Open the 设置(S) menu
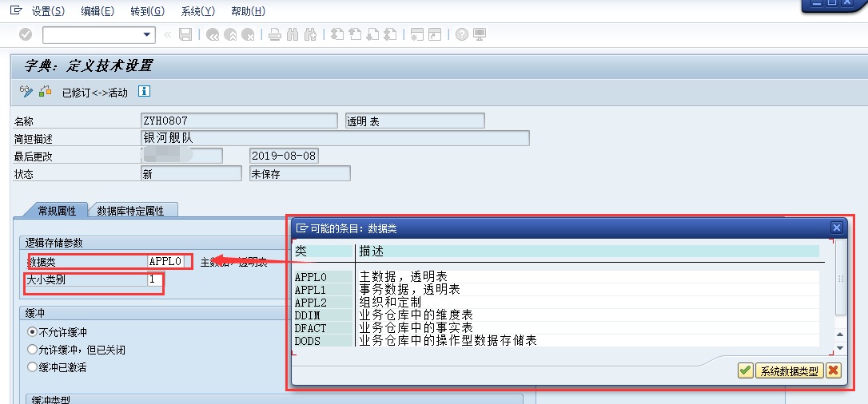 pyautogui.click(x=48, y=11)
